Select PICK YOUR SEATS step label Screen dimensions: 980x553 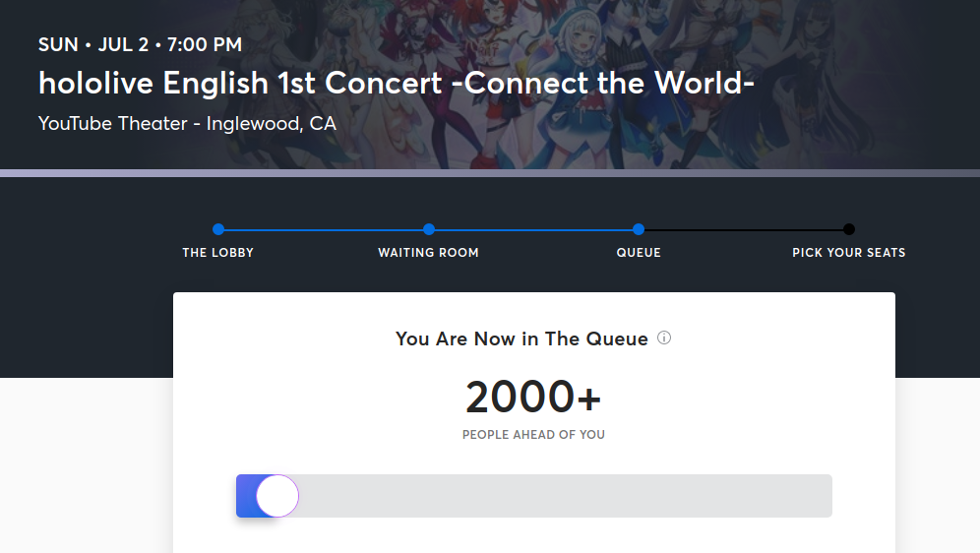pyautogui.click(x=848, y=253)
